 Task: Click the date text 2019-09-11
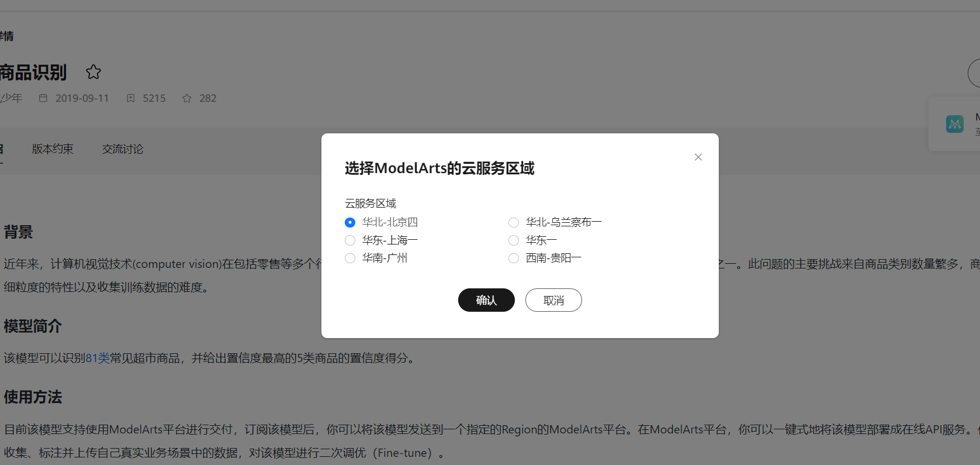pyautogui.click(x=82, y=98)
